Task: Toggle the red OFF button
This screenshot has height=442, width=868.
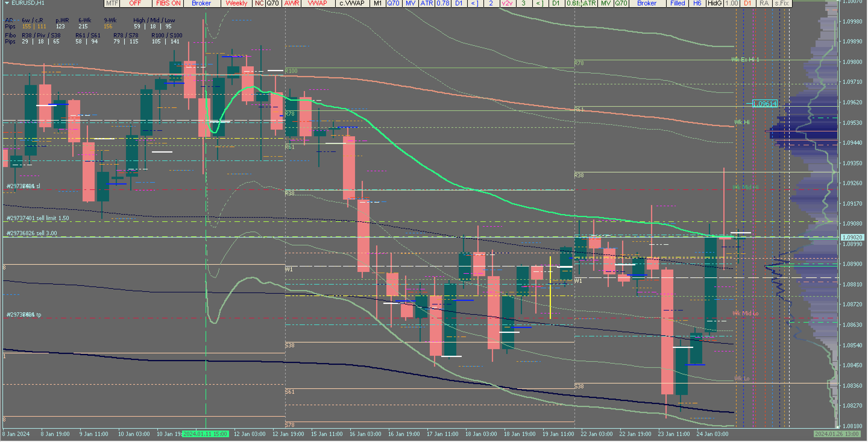Action: pos(135,3)
